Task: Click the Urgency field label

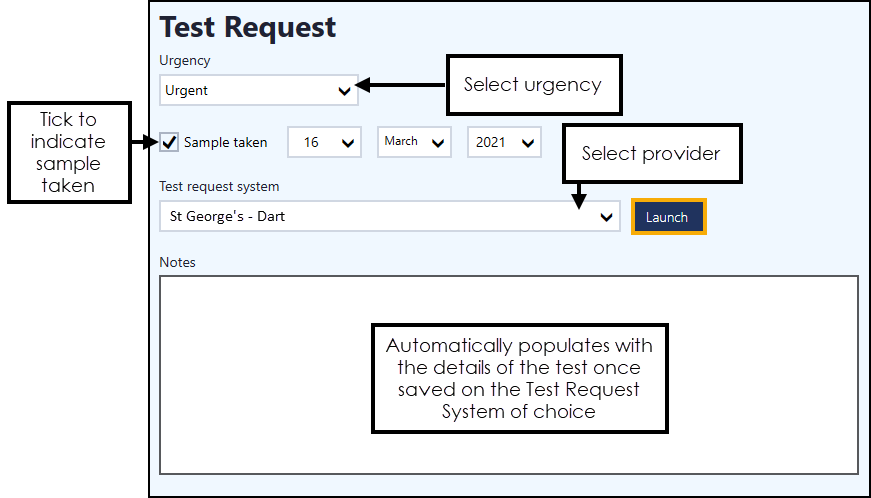Action: pos(185,61)
